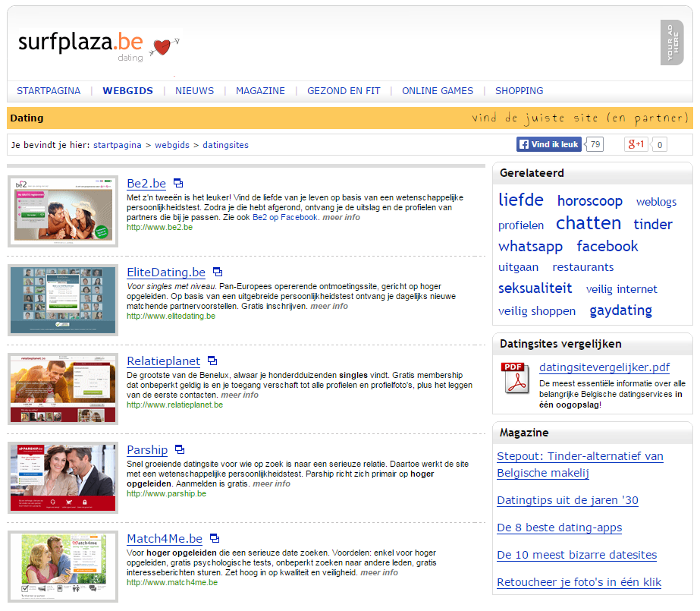This screenshot has width=700, height=611.
Task: Click the surfplaza.be dating logo
Action: pos(99,47)
